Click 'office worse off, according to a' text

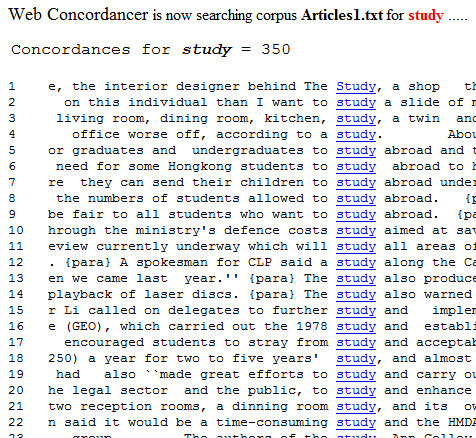coord(200,134)
